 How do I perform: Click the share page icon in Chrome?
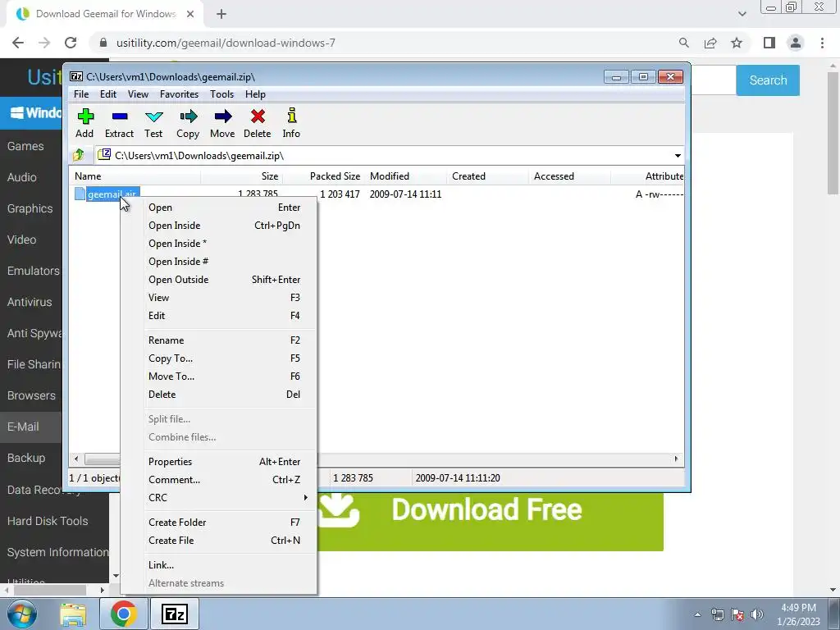click(x=710, y=43)
